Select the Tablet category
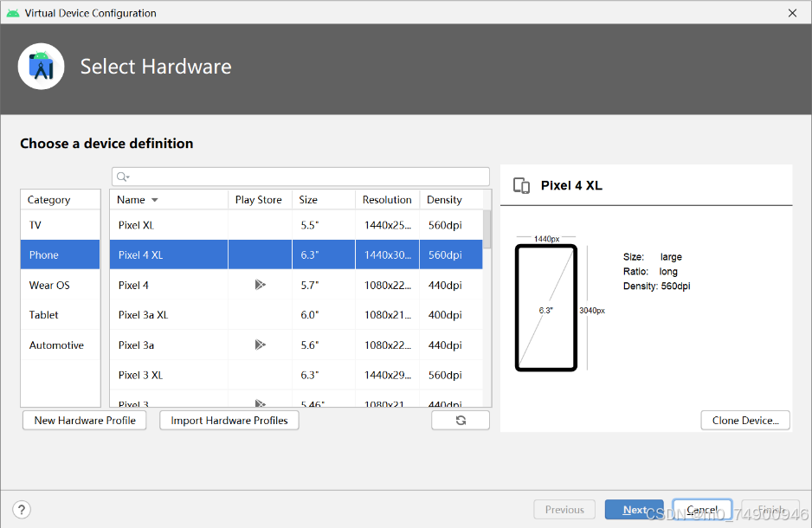This screenshot has width=812, height=528. 60,315
